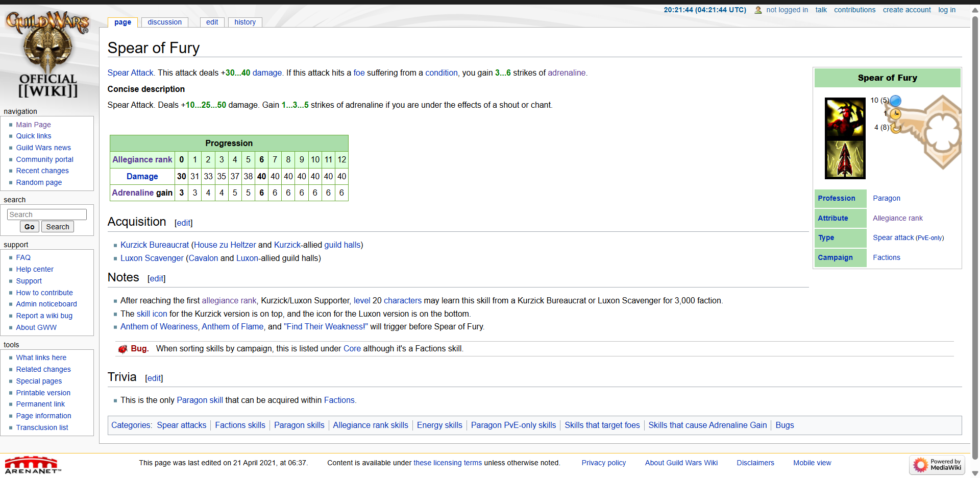Open the history tab
Screen dimensions: 980x478
point(245,22)
